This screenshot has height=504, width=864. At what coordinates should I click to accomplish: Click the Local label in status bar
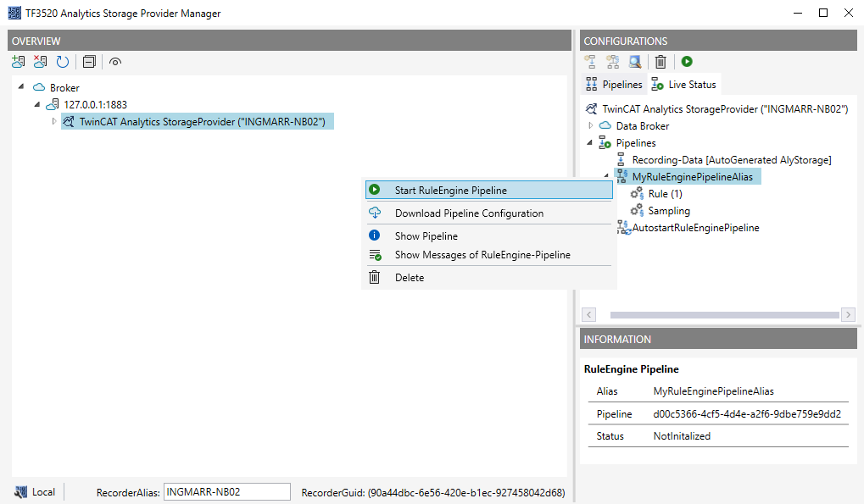coord(43,492)
